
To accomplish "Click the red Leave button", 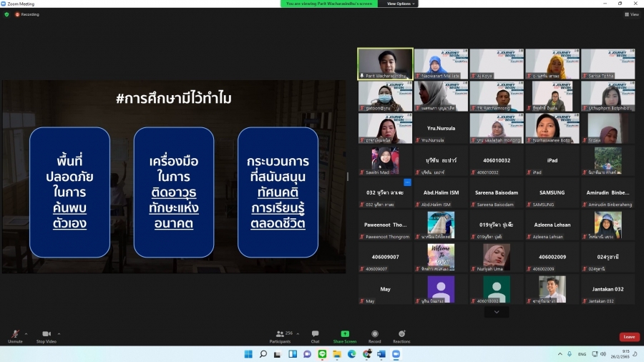I will pos(629,337).
